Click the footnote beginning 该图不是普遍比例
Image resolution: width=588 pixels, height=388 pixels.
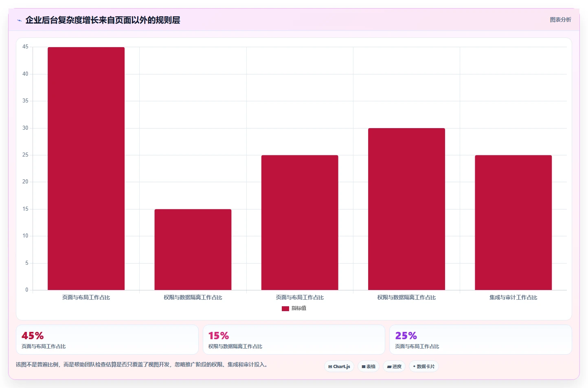pos(143,365)
